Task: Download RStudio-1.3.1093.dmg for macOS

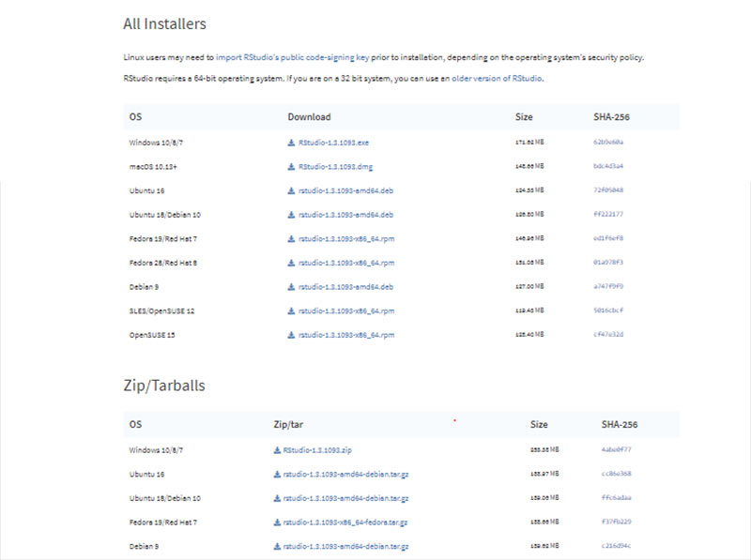Action: click(335, 167)
